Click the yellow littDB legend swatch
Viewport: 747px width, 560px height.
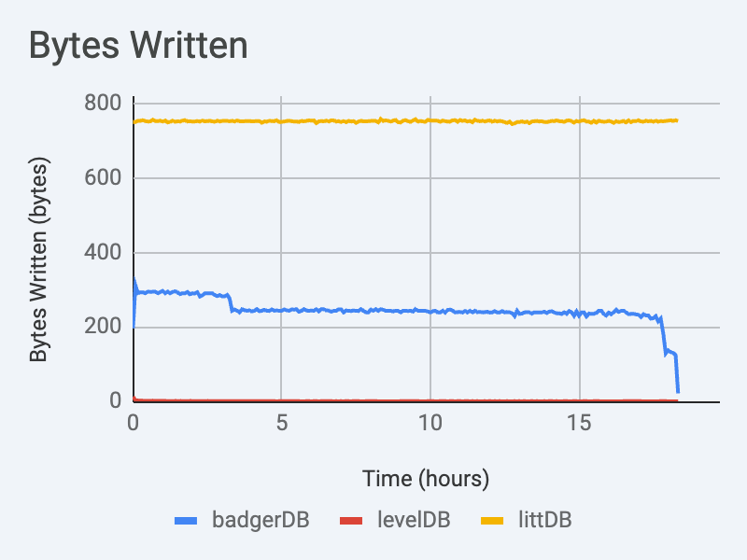494,520
